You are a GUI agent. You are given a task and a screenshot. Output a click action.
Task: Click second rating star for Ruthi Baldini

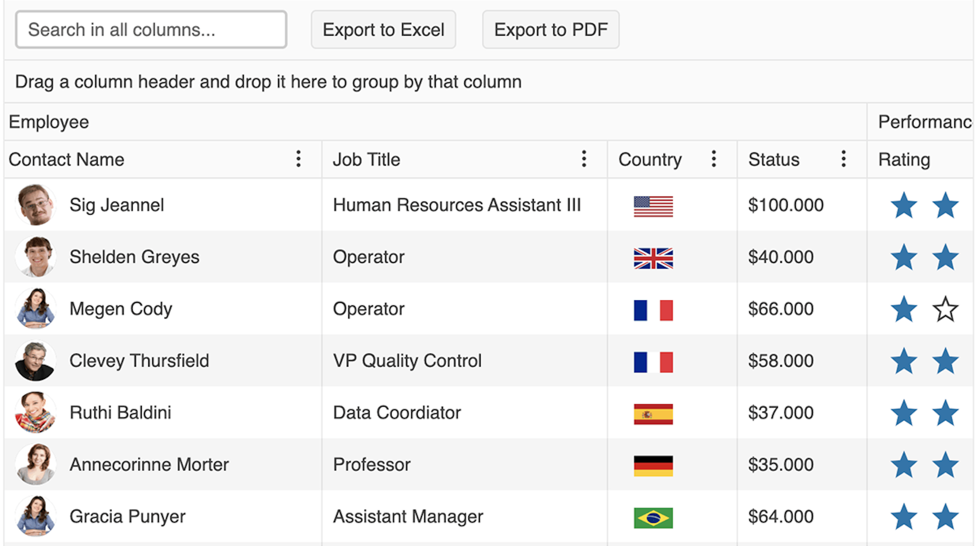pyautogui.click(x=945, y=413)
